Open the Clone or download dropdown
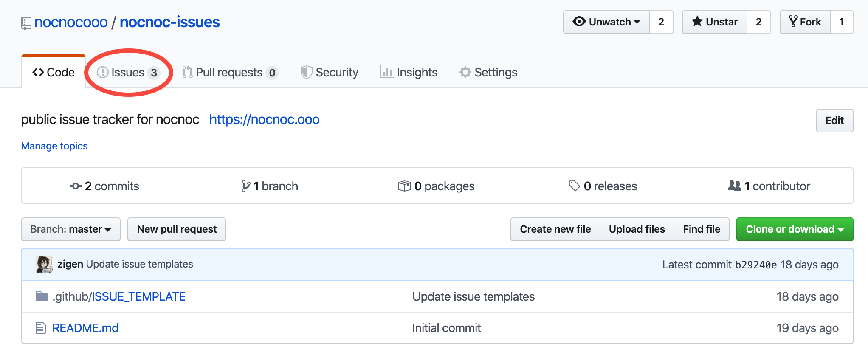This screenshot has width=868, height=355. point(795,229)
